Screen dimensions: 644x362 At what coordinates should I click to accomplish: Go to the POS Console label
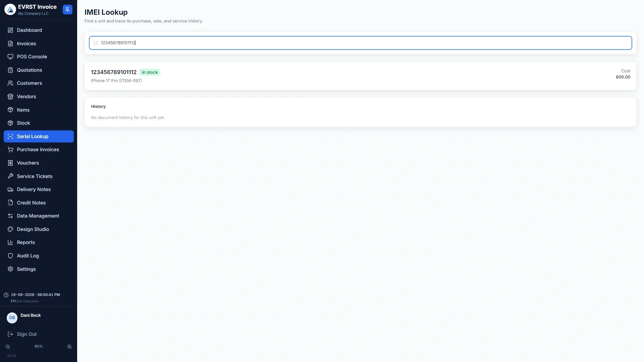32,57
